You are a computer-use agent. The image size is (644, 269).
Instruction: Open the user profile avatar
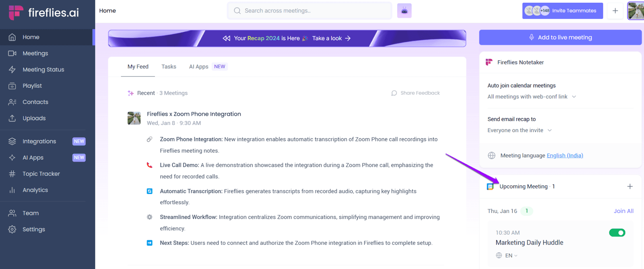tap(636, 11)
